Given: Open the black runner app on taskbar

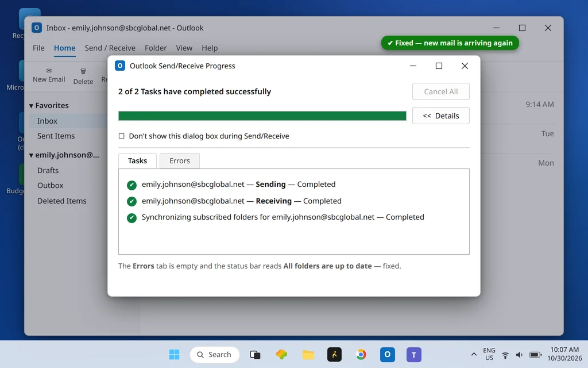Looking at the screenshot, I should tap(335, 354).
